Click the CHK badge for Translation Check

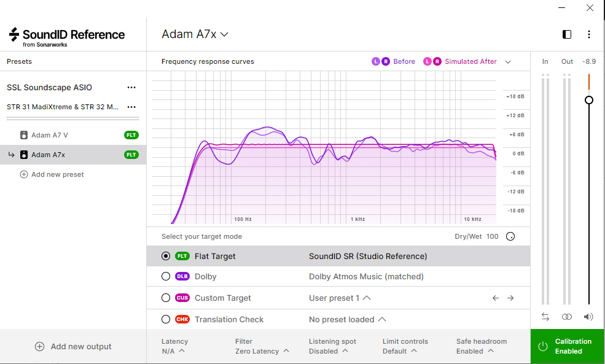pyautogui.click(x=181, y=319)
